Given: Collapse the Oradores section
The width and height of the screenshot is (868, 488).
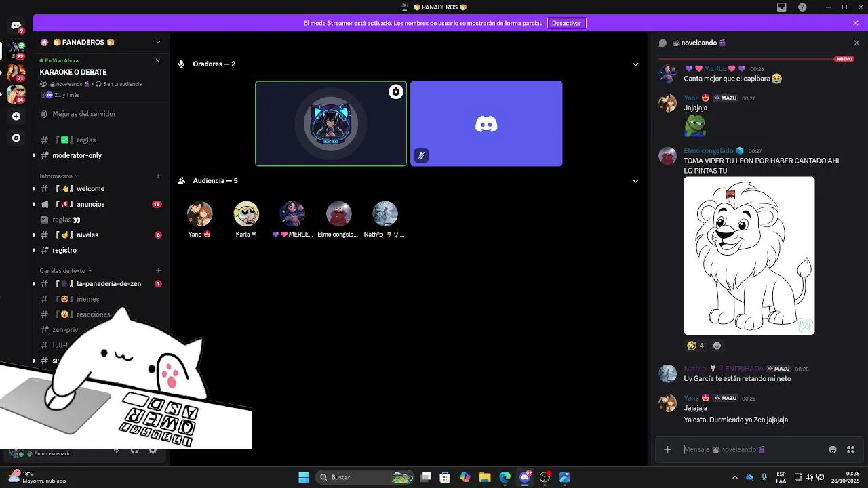Looking at the screenshot, I should click(635, 64).
